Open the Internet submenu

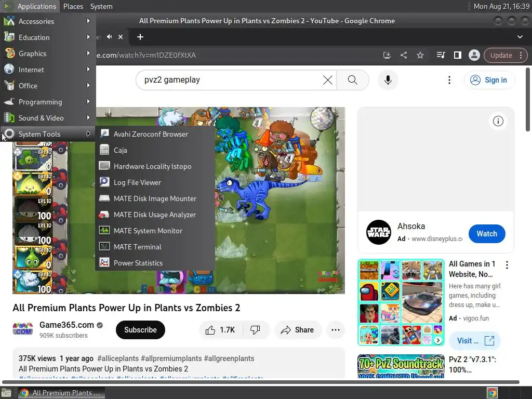[48, 70]
